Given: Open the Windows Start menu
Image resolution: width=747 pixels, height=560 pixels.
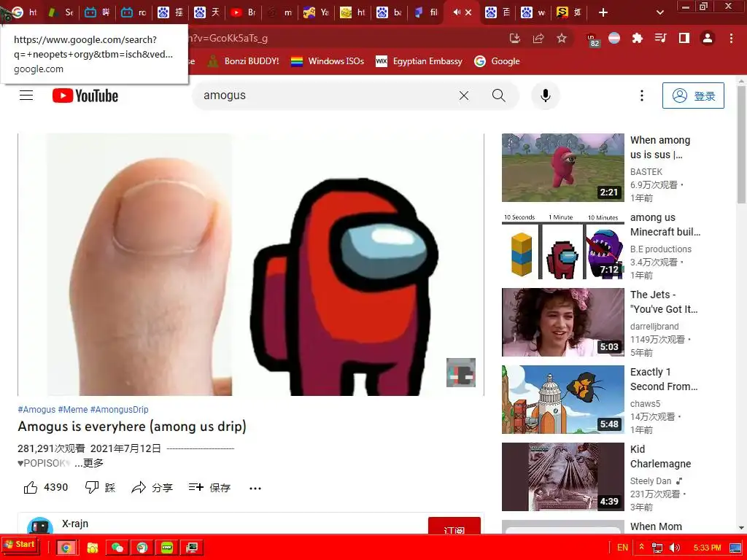Looking at the screenshot, I should coord(20,545).
